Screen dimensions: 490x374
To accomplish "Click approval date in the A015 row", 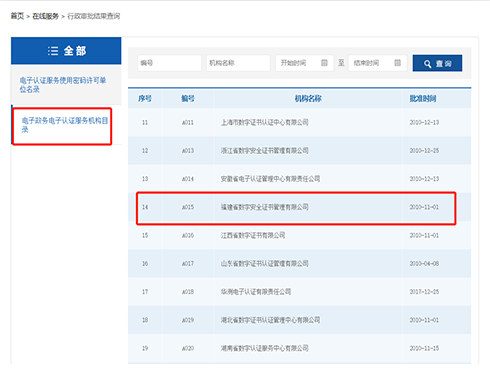I will pos(424,207).
